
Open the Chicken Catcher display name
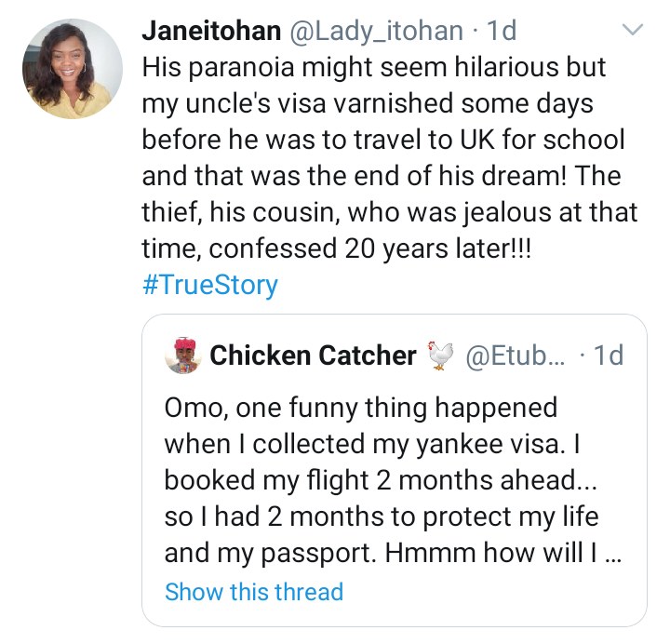click(314, 355)
